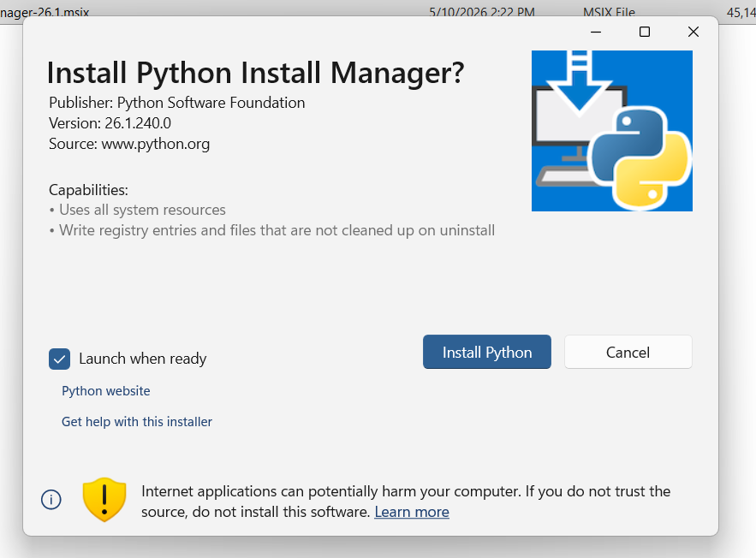Viewport: 756px width, 558px height.
Task: Uncheck the Launch when ready checkbox
Action: [x=59, y=359]
